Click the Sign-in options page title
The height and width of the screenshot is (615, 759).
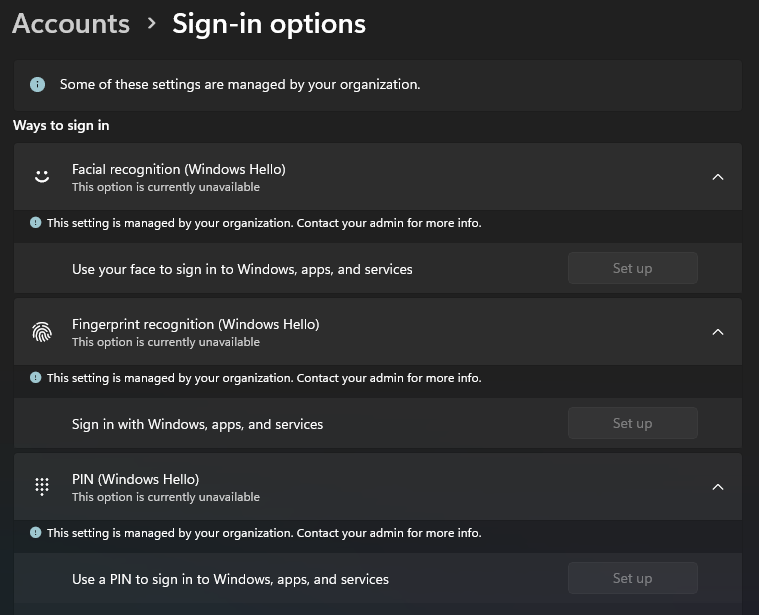tap(269, 24)
